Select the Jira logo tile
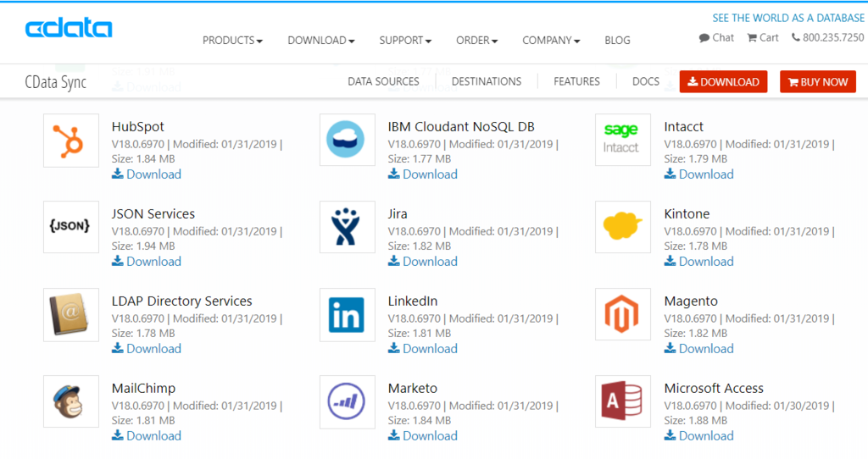This screenshot has height=459, width=868. coord(347,227)
